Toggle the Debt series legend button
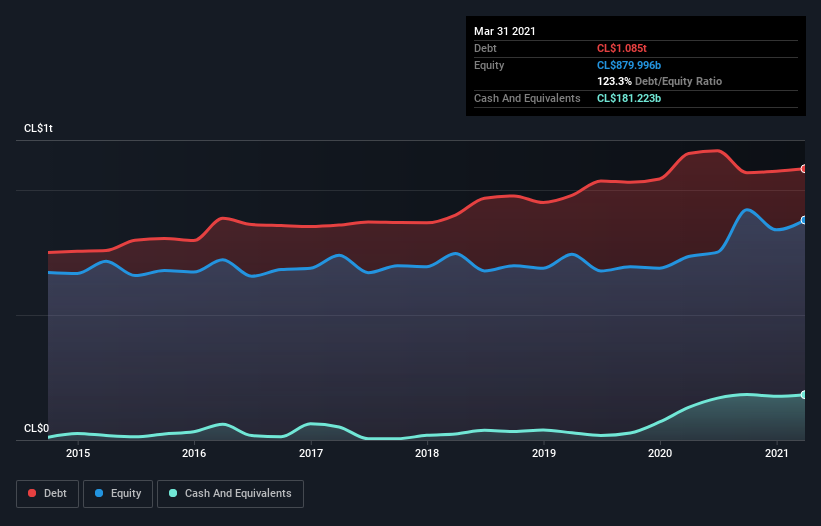The width and height of the screenshot is (821, 526). coord(47,494)
